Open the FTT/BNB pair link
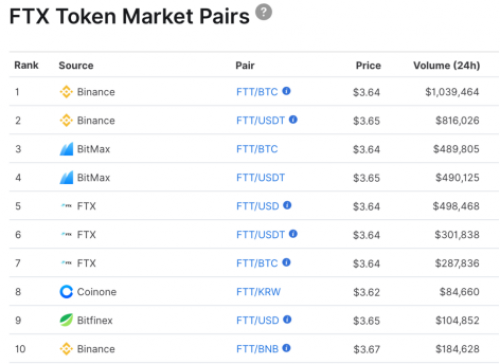The width and height of the screenshot is (500, 364). pyautogui.click(x=257, y=349)
